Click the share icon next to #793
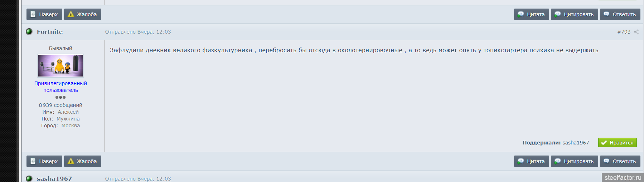The image size is (644, 182). tap(636, 32)
